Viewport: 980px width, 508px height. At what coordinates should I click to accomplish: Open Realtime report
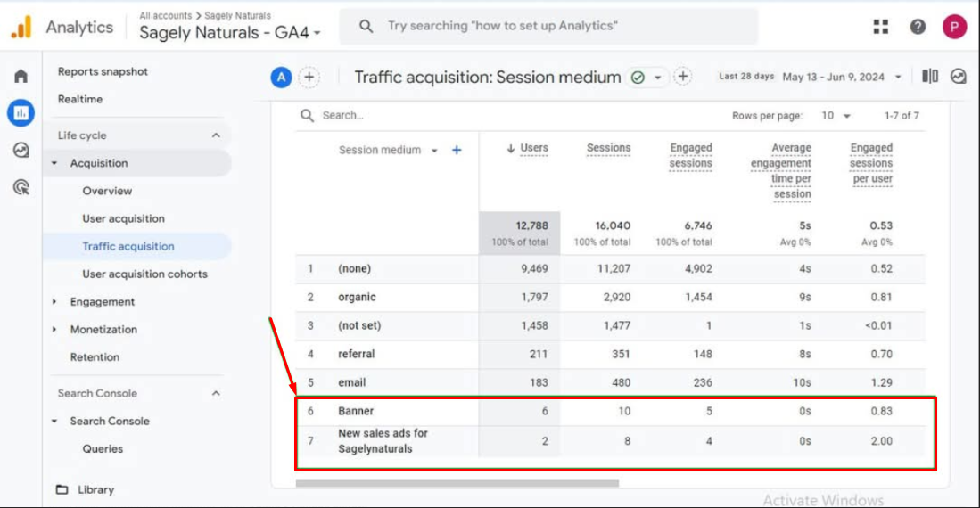pyautogui.click(x=80, y=99)
